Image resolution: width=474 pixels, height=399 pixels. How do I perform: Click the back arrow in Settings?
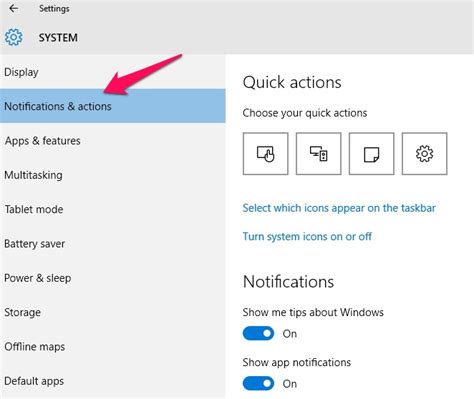click(x=14, y=8)
